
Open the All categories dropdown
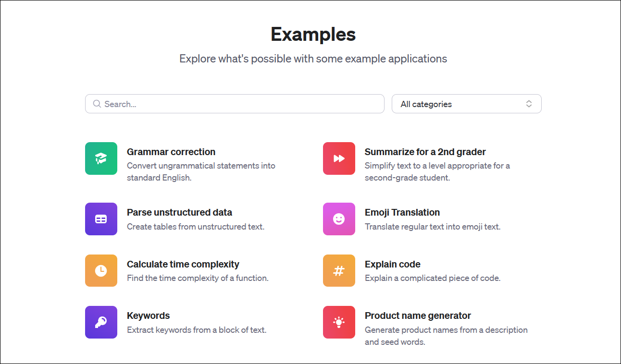pos(466,104)
